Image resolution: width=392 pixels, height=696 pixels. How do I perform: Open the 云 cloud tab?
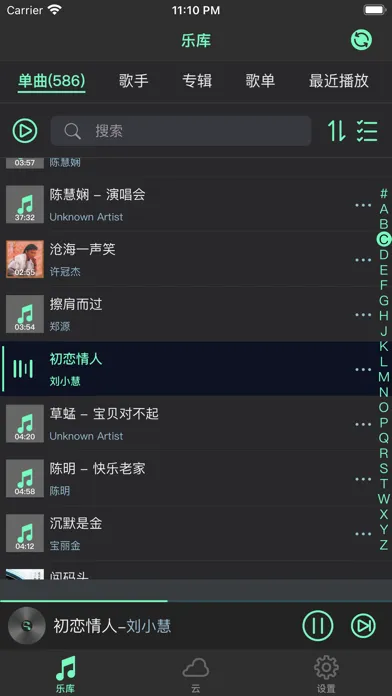tap(196, 675)
